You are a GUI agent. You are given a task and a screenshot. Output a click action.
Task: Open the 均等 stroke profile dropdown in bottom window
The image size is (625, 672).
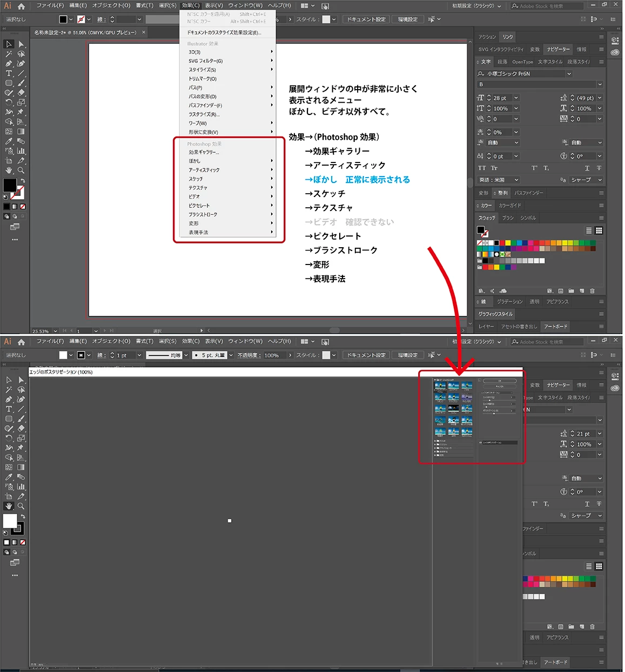tap(186, 355)
